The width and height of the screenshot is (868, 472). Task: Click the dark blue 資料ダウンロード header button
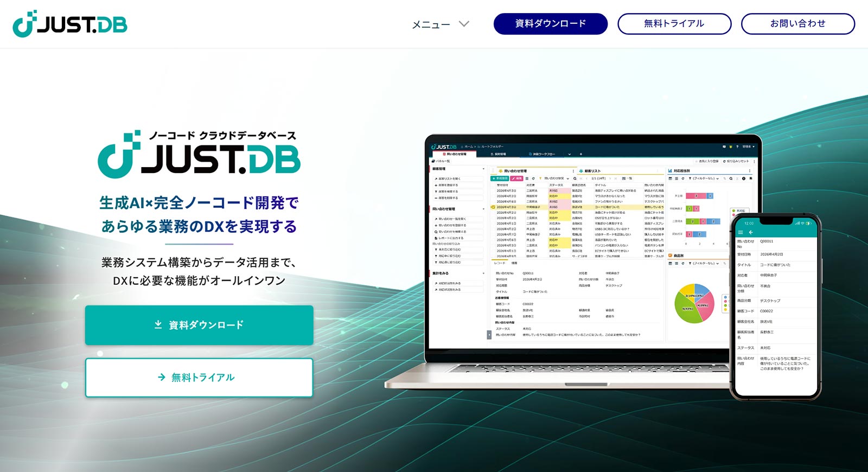(x=550, y=24)
